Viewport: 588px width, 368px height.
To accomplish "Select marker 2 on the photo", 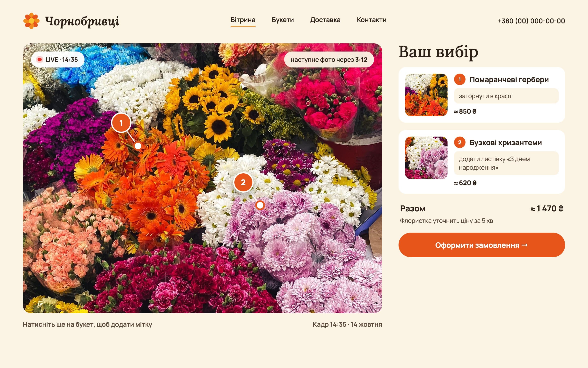I will point(243,182).
